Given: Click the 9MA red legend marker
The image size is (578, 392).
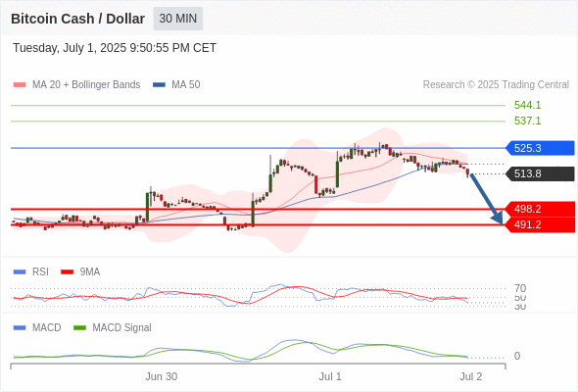Looking at the screenshot, I should pyautogui.click(x=67, y=272).
